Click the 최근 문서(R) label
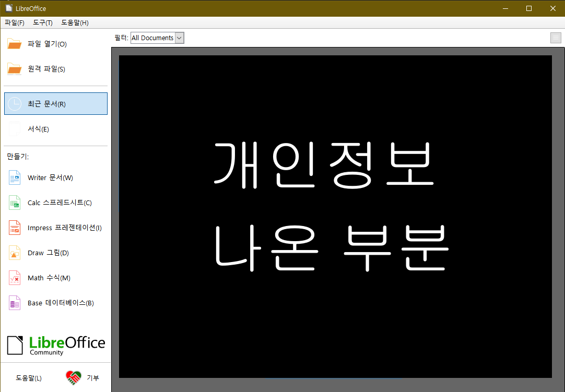 (x=46, y=104)
